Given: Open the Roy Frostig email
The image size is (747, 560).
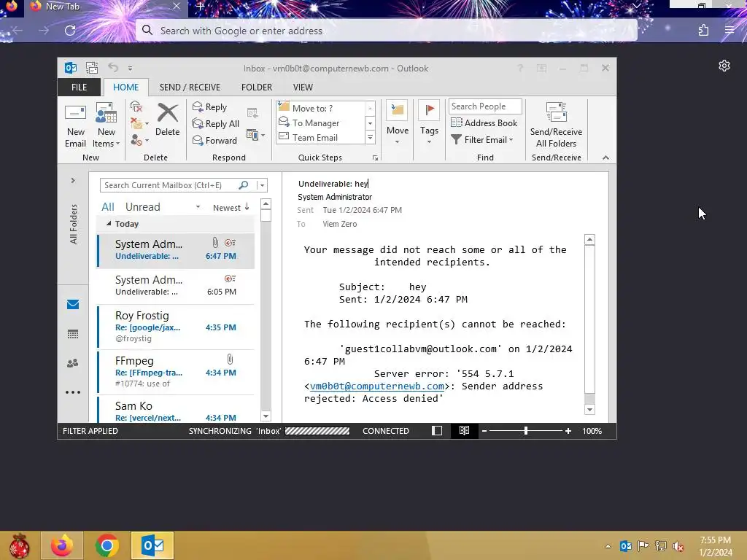Looking at the screenshot, I should point(175,327).
